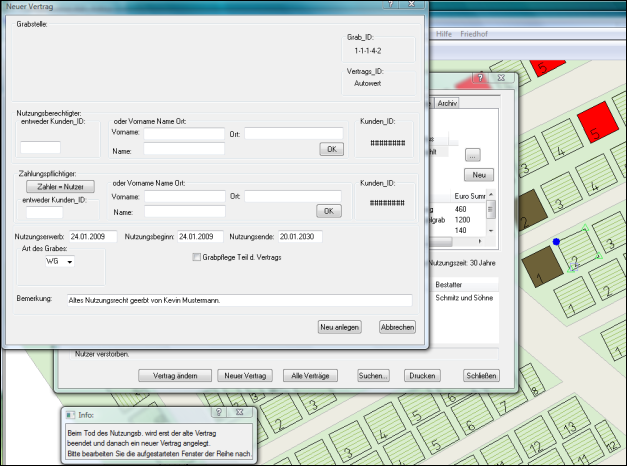Focus the Zahlungspflichtiger Ort field

[293, 196]
